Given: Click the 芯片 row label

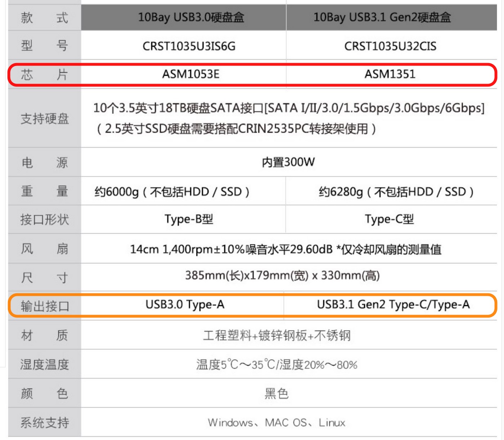Looking at the screenshot, I should click(x=45, y=75).
